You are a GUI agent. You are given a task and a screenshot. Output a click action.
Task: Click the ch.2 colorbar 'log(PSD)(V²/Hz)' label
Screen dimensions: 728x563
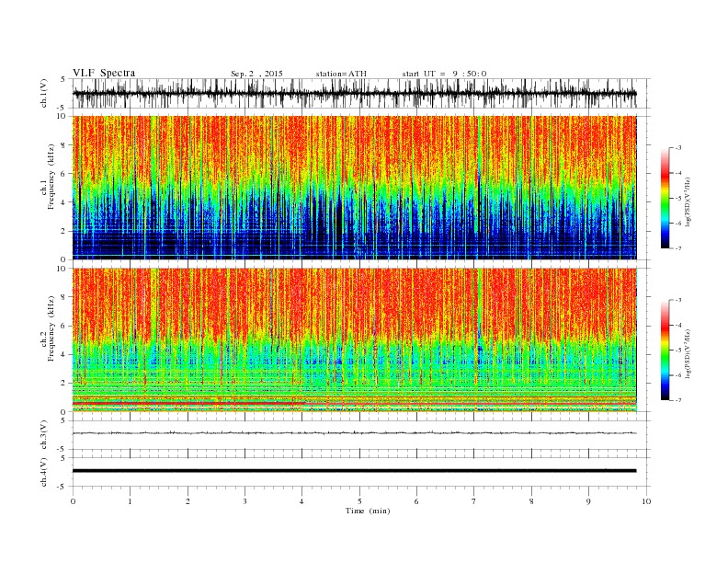coord(688,353)
